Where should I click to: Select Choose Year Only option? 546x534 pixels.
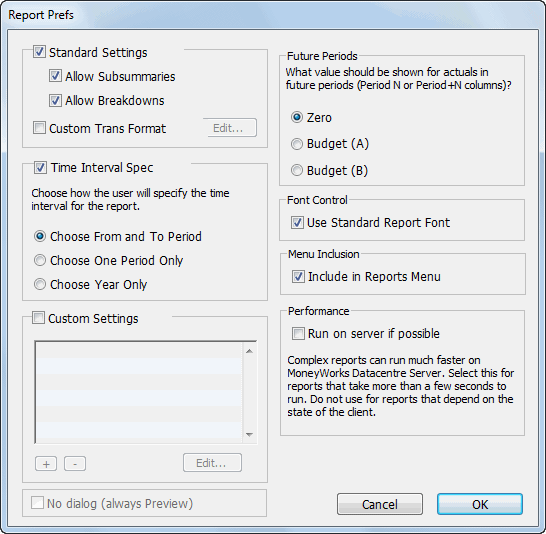pos(40,284)
